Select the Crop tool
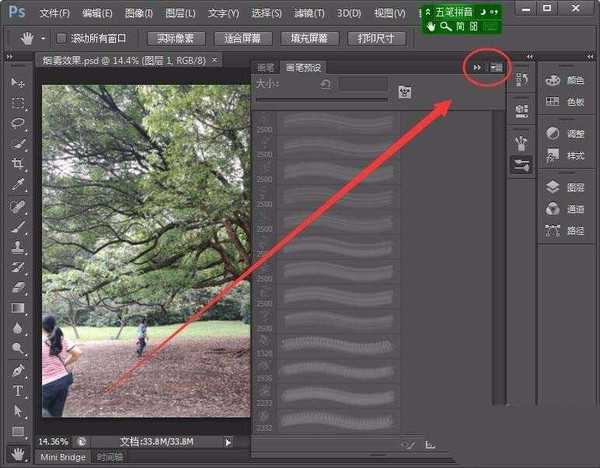This screenshot has height=468, width=600. click(18, 164)
